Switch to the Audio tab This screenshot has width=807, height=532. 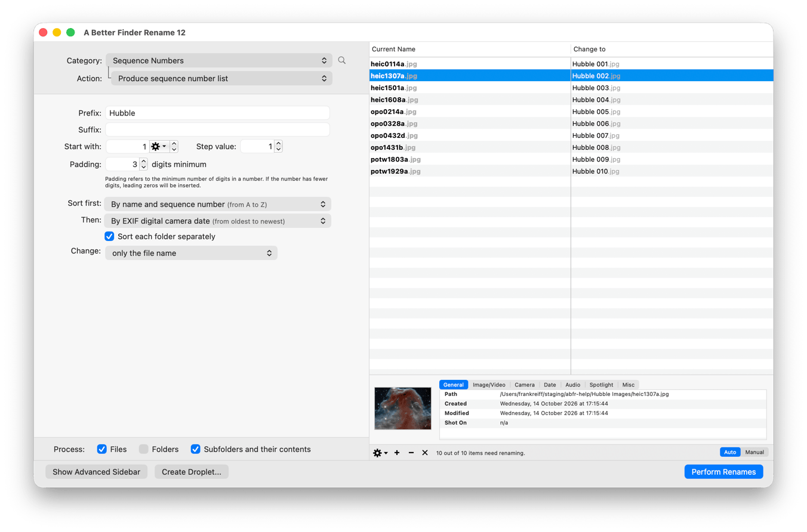[x=573, y=385]
